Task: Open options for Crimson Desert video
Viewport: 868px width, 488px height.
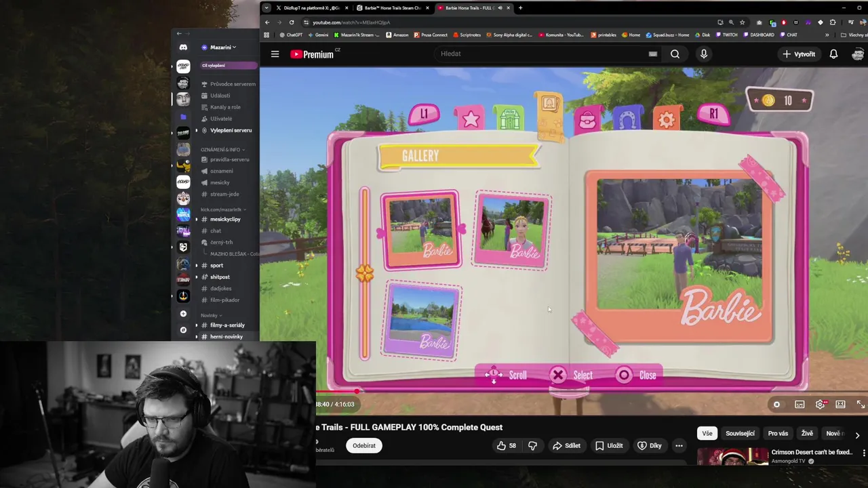Action: [863, 453]
